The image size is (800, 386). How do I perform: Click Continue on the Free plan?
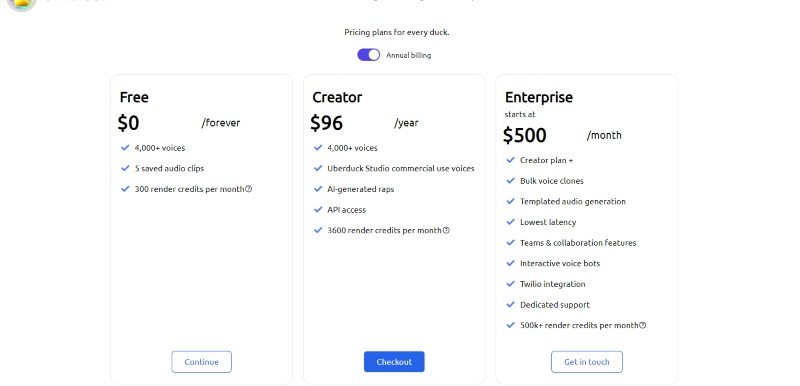coord(202,362)
